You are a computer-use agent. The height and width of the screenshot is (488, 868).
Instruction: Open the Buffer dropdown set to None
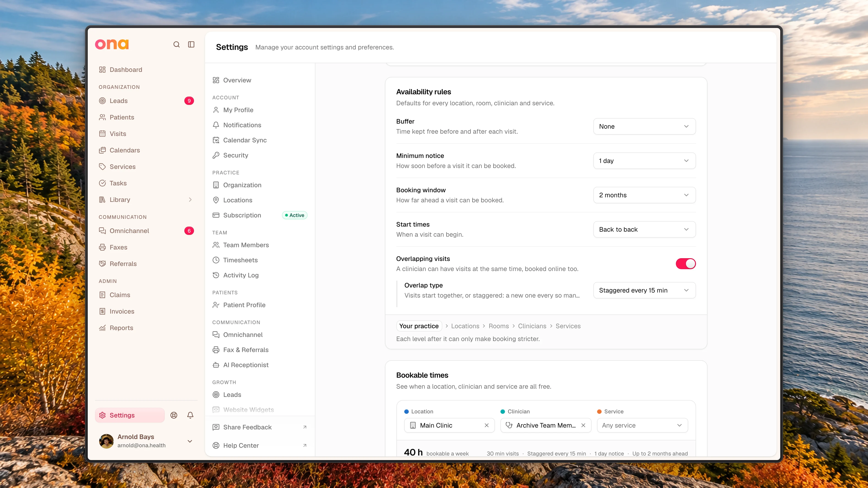click(644, 126)
